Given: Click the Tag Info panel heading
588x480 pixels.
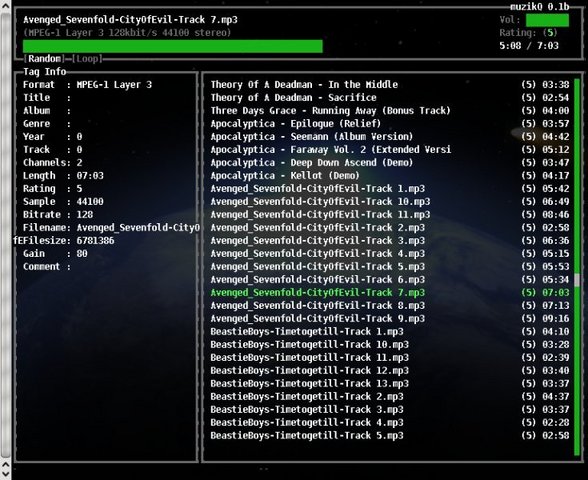Looking at the screenshot, I should (45, 72).
